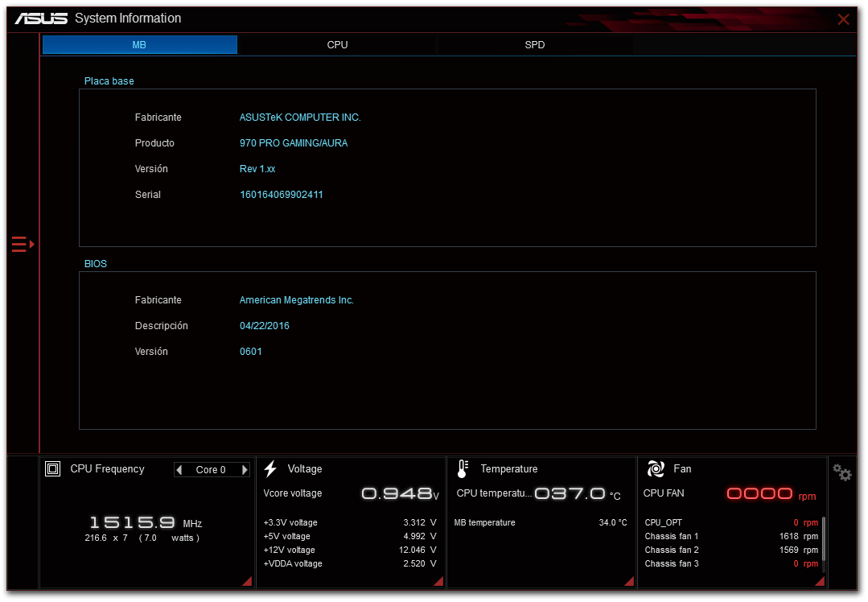Screen dimensions: 868x602
Task: Click the Chassis fan 3 row
Action: (x=731, y=564)
